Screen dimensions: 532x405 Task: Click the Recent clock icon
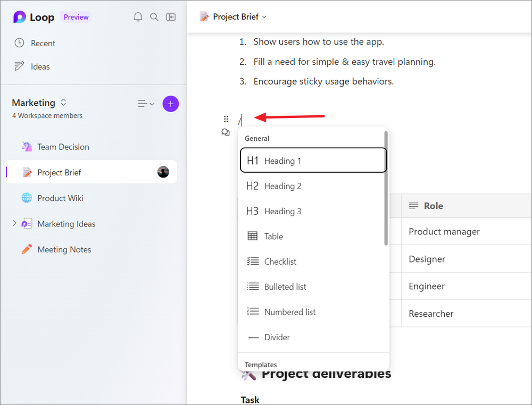pyautogui.click(x=19, y=43)
